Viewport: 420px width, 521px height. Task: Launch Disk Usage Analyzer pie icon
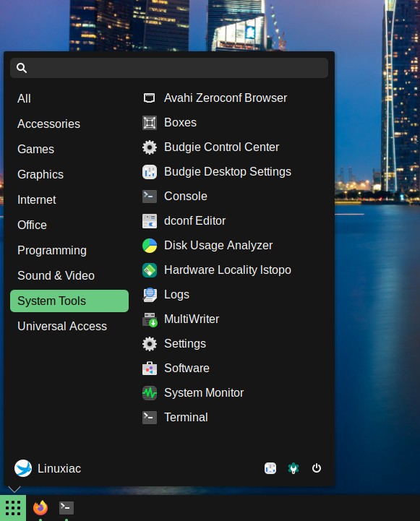coord(150,246)
